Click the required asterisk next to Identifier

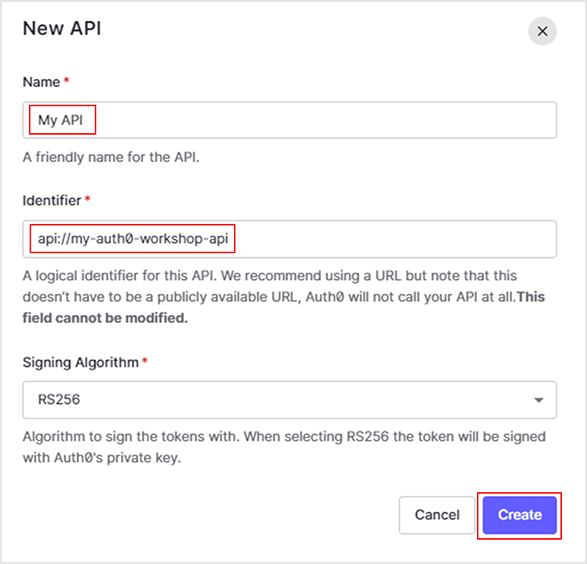click(x=88, y=198)
